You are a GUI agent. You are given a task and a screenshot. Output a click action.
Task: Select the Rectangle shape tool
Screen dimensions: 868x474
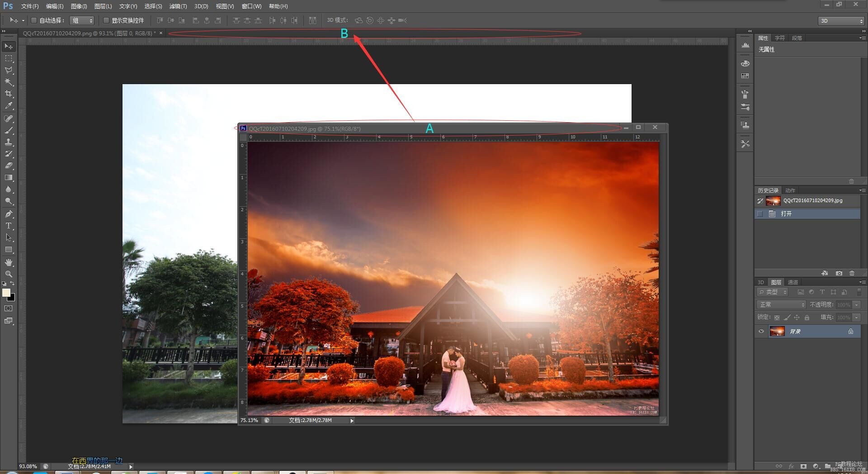tap(9, 249)
